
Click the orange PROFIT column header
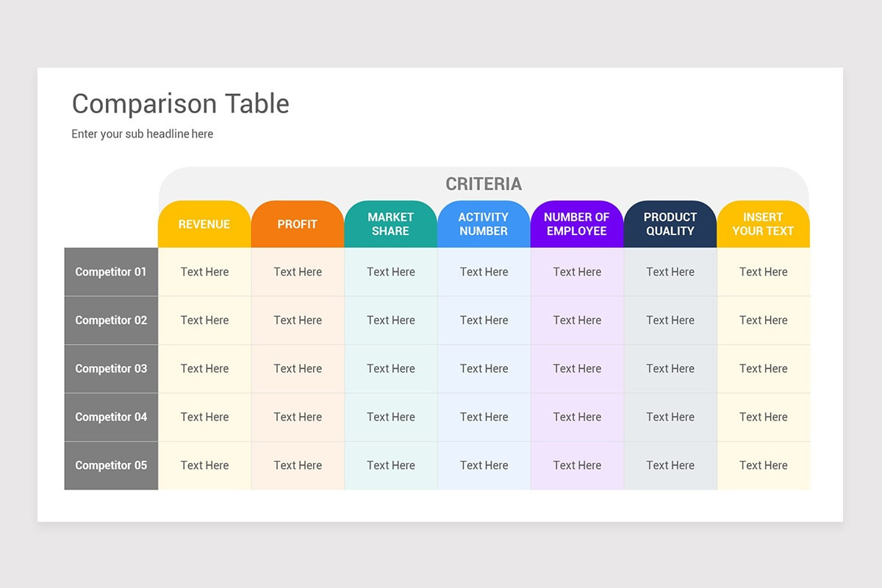pyautogui.click(x=298, y=224)
